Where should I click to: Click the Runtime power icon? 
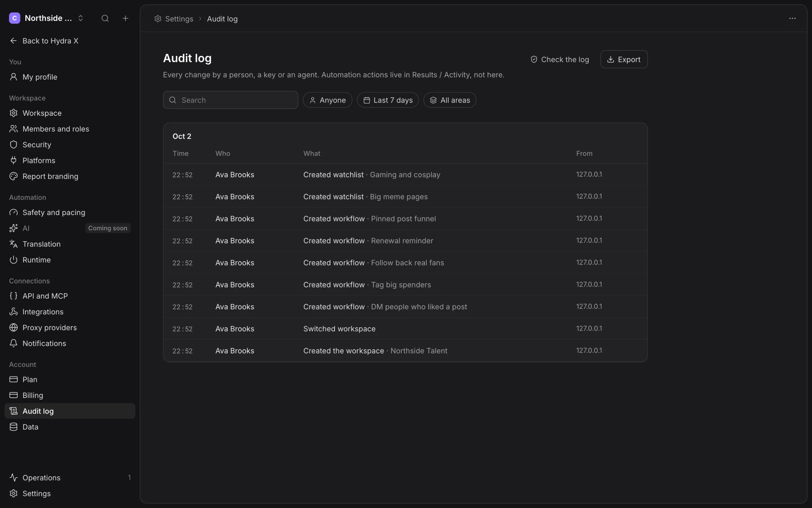[14, 260]
